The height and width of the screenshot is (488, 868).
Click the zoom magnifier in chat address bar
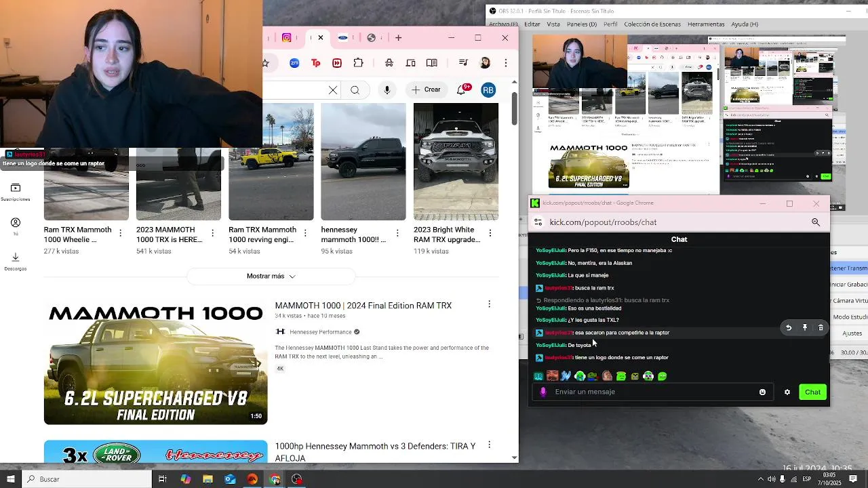[x=816, y=222]
